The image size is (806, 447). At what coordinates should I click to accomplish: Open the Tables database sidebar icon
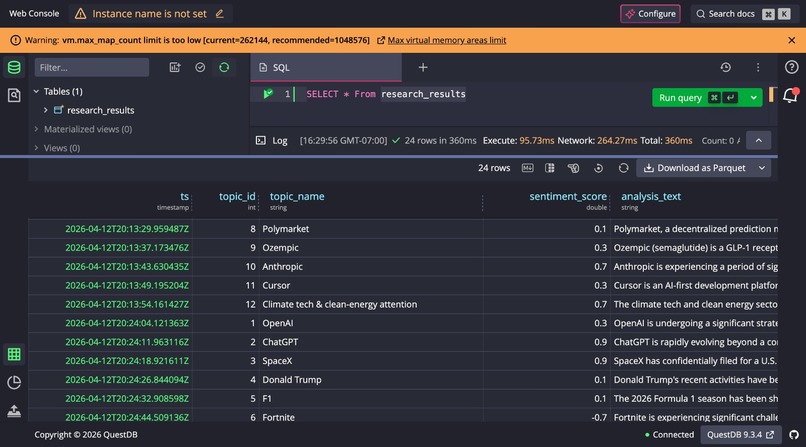[14, 67]
